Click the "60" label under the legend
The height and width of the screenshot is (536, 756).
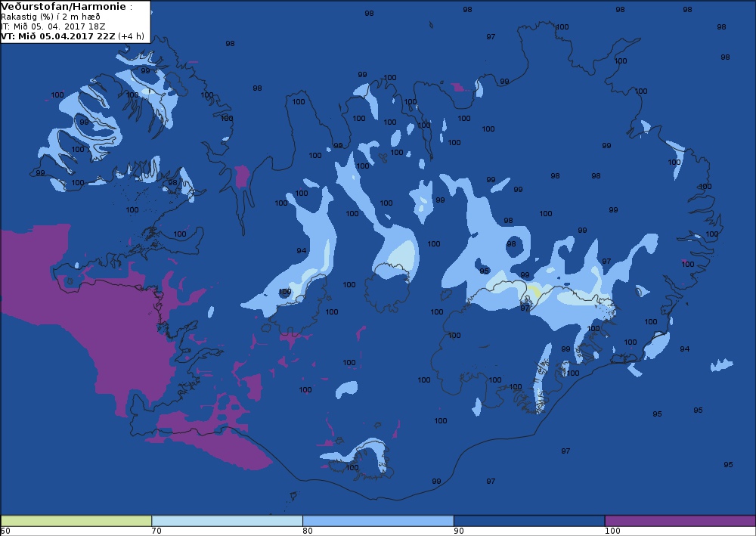pyautogui.click(x=6, y=531)
